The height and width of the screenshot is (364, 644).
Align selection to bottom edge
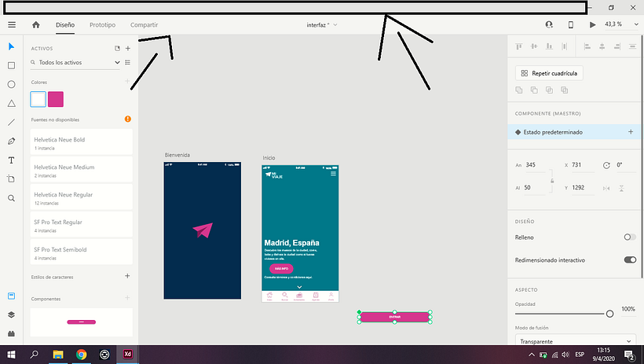(549, 46)
